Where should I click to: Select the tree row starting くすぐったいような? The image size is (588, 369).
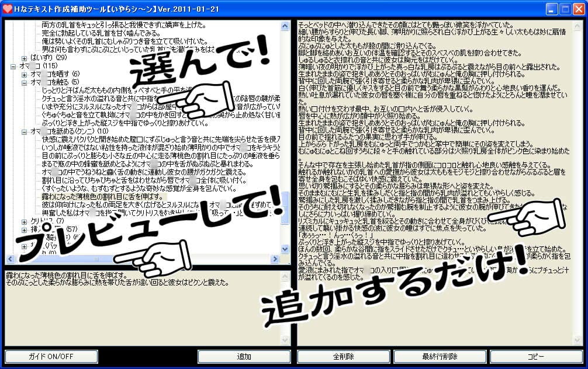[139, 189]
